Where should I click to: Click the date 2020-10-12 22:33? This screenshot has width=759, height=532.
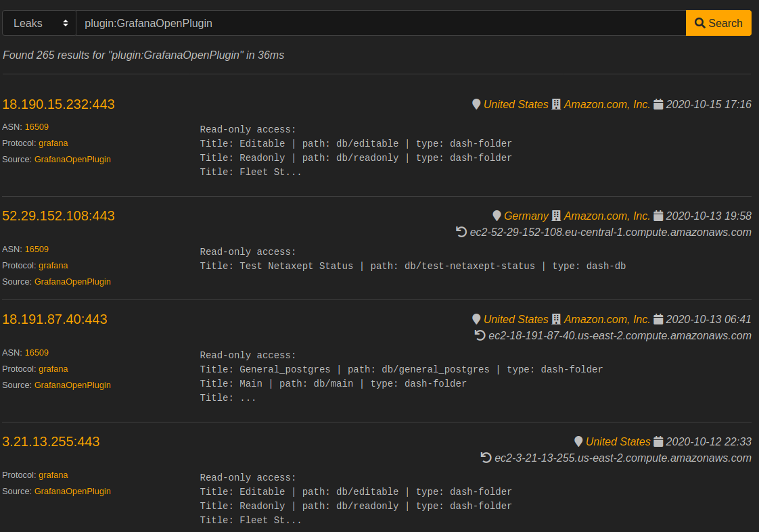(709, 442)
